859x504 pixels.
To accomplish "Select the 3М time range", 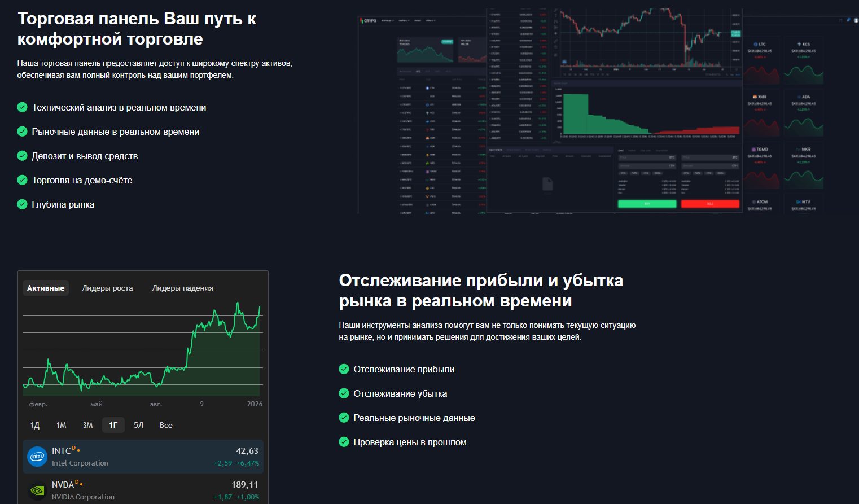I will pyautogui.click(x=87, y=425).
